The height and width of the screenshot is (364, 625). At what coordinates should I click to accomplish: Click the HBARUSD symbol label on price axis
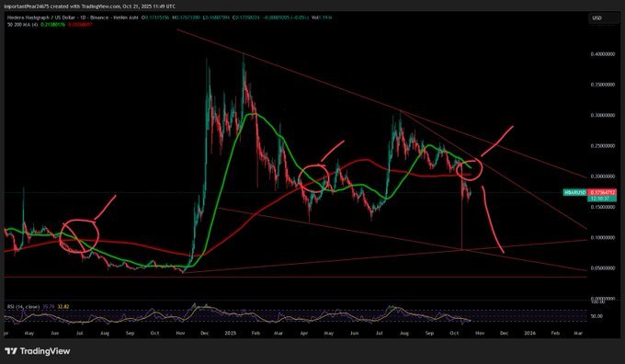574,192
